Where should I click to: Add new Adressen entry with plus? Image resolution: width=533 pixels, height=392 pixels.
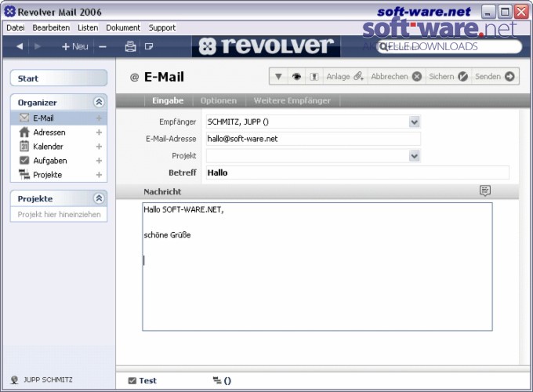tap(99, 132)
